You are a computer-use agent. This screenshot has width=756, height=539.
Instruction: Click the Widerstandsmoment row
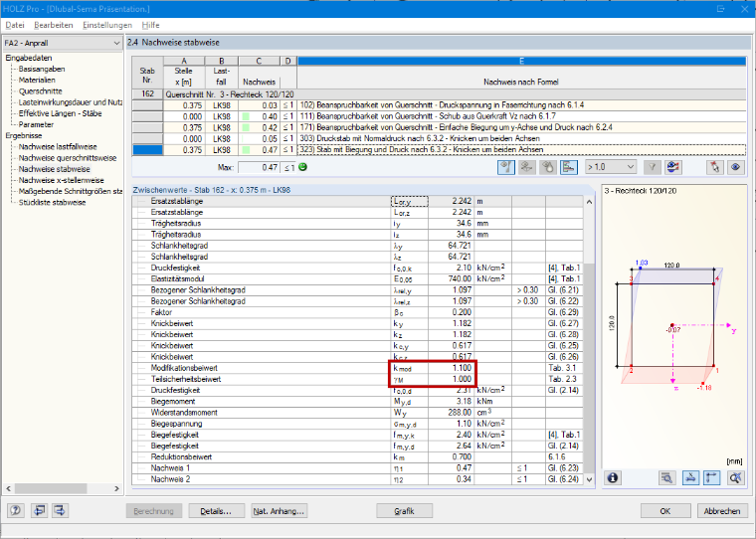click(357, 412)
